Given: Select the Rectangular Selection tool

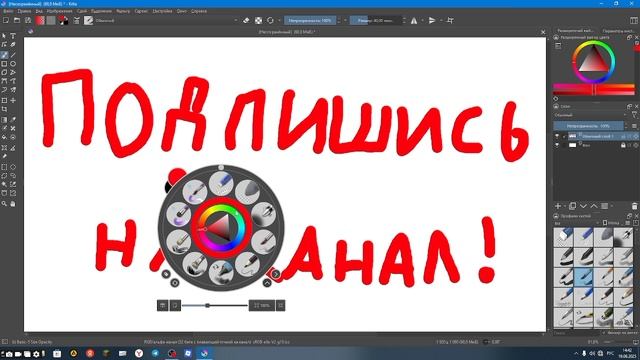Looking at the screenshot, I should tap(4, 167).
